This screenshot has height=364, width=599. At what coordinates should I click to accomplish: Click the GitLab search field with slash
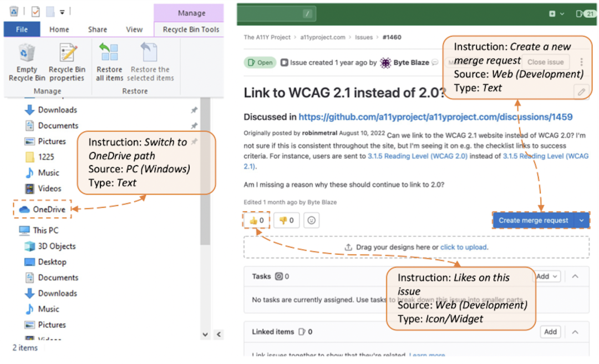pos(277,14)
